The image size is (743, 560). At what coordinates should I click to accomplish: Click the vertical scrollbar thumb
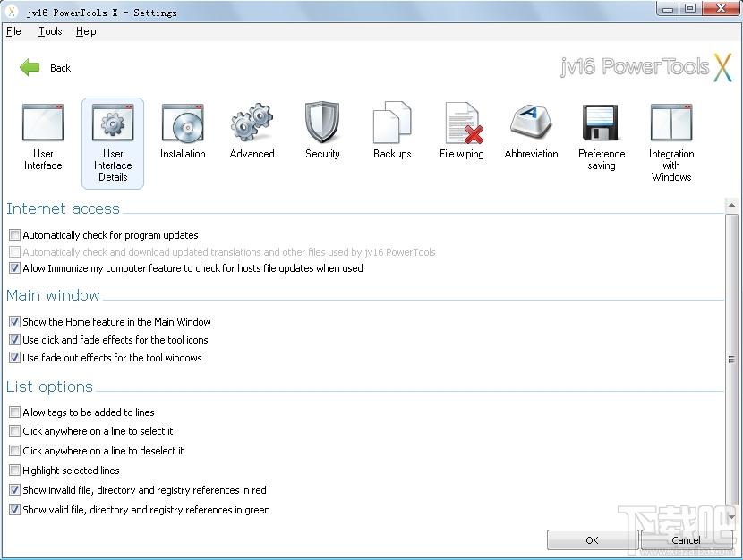click(x=731, y=360)
